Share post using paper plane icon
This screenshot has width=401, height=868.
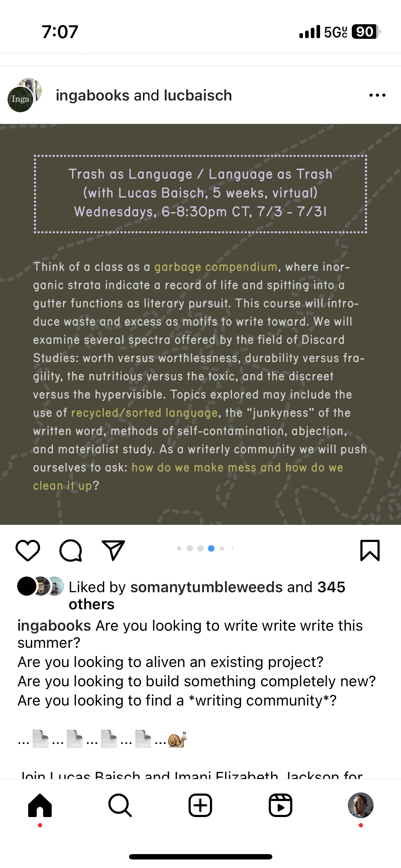pos(113,551)
